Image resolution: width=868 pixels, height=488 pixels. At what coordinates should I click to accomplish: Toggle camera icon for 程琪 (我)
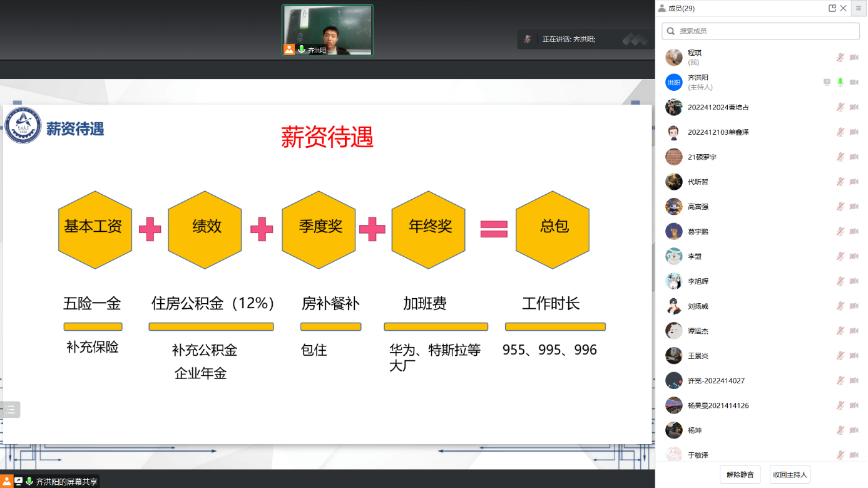(x=854, y=58)
